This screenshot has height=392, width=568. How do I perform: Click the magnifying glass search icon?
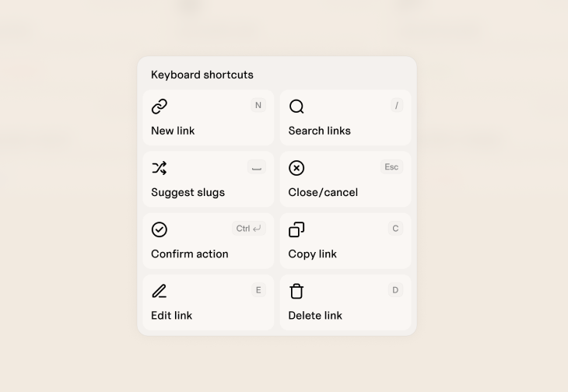[296, 107]
